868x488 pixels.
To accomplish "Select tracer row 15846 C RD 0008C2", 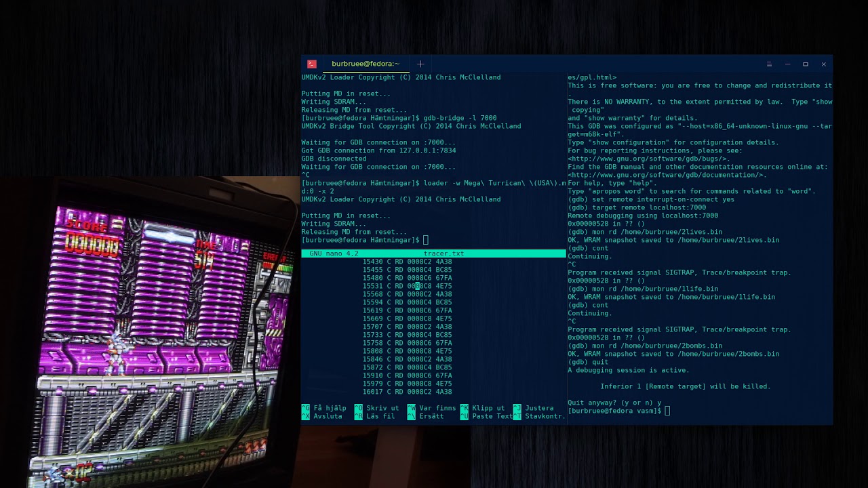I will (x=407, y=359).
